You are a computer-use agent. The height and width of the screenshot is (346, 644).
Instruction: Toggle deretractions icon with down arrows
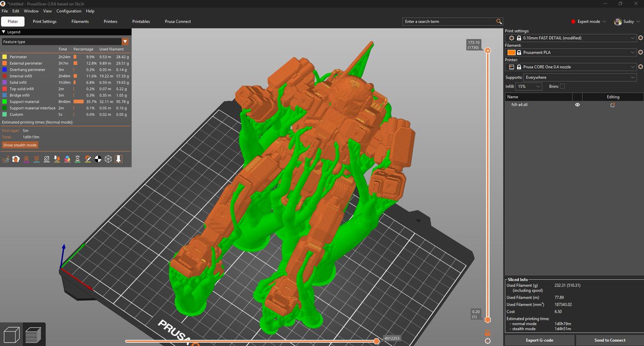(x=36, y=158)
